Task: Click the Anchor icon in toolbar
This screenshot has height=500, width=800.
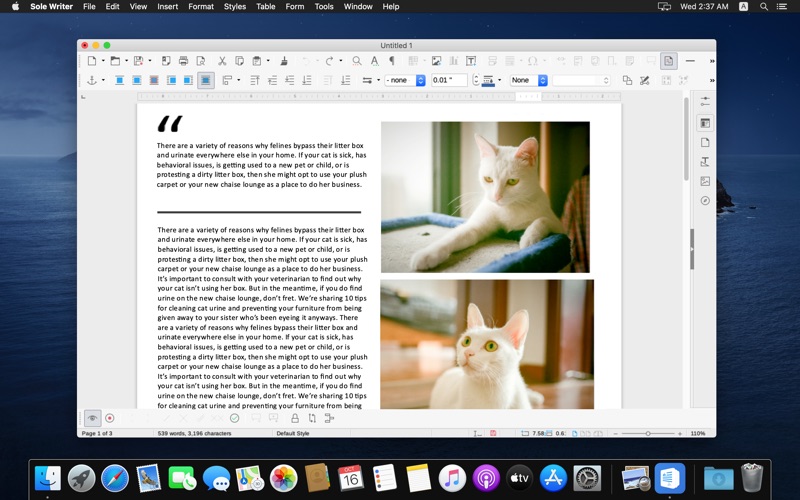Action: point(90,80)
